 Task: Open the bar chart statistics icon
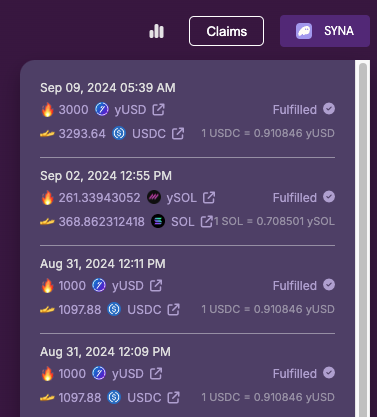pos(156,31)
